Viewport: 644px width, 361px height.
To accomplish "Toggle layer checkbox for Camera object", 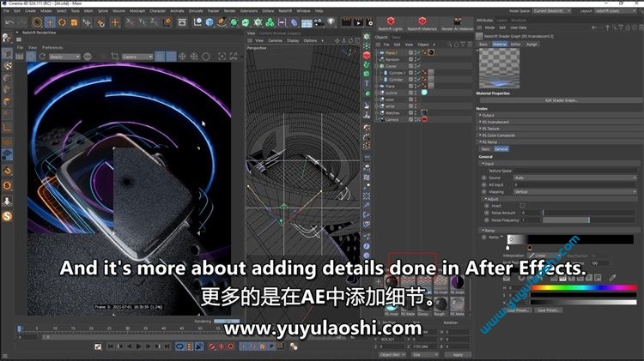I will (410, 119).
